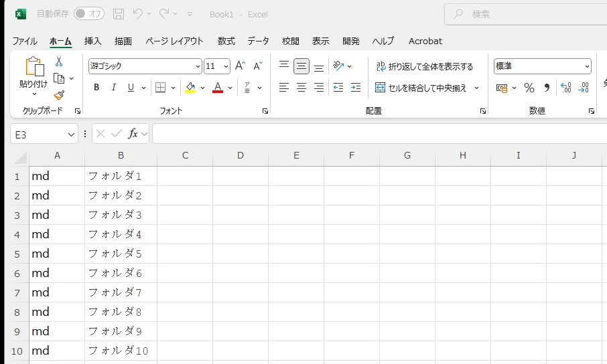Toggle italic formatting
Viewport: 607px width, 364px height.
coord(113,88)
